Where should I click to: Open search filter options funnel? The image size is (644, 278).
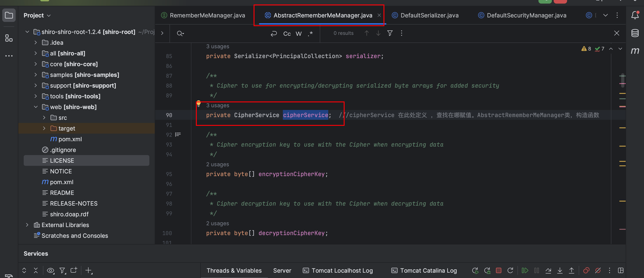(x=390, y=33)
